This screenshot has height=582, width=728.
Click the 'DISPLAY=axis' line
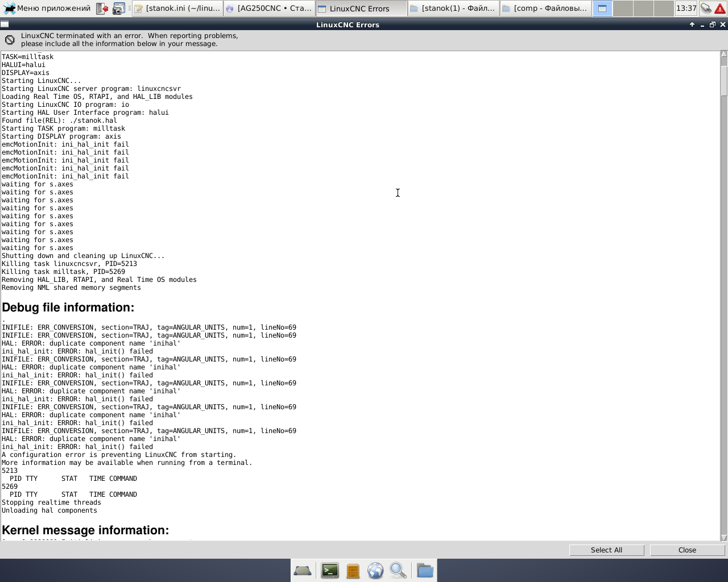pyautogui.click(x=26, y=73)
